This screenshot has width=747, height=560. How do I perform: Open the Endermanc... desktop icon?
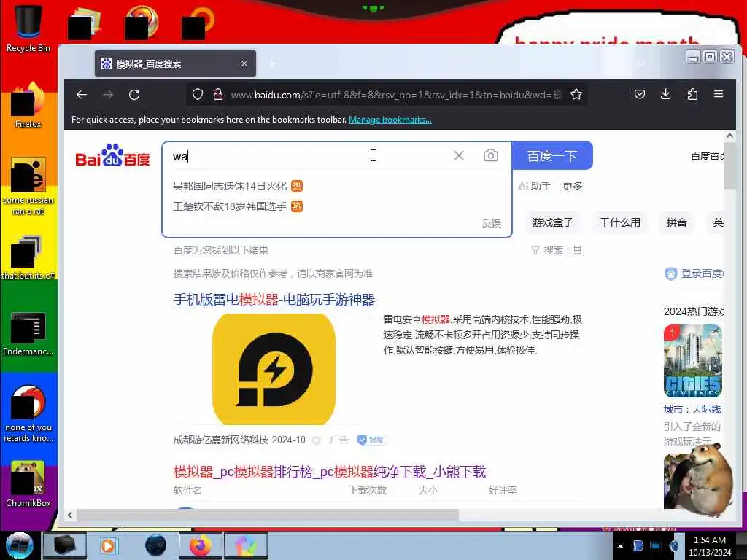(x=28, y=333)
